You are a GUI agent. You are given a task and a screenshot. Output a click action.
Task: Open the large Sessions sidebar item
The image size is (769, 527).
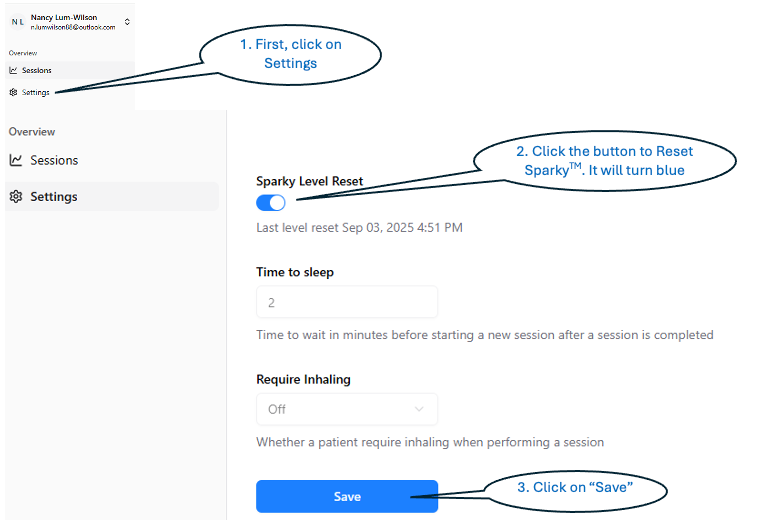(x=54, y=160)
